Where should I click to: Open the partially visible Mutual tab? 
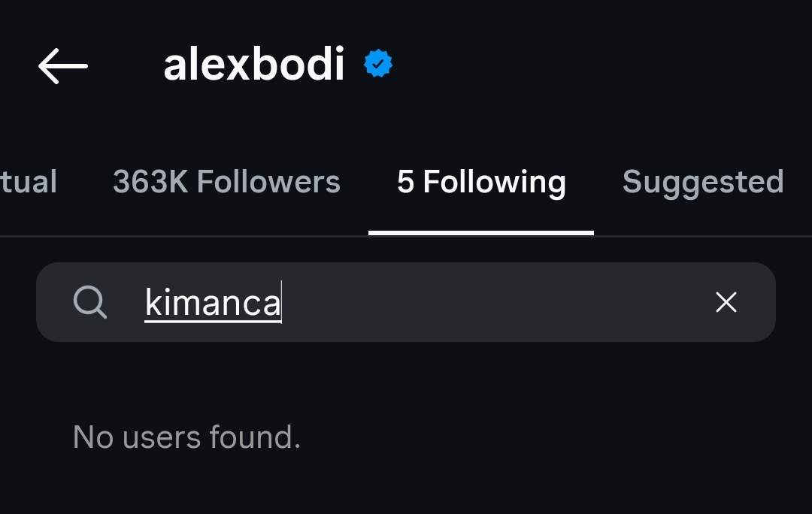point(29,183)
